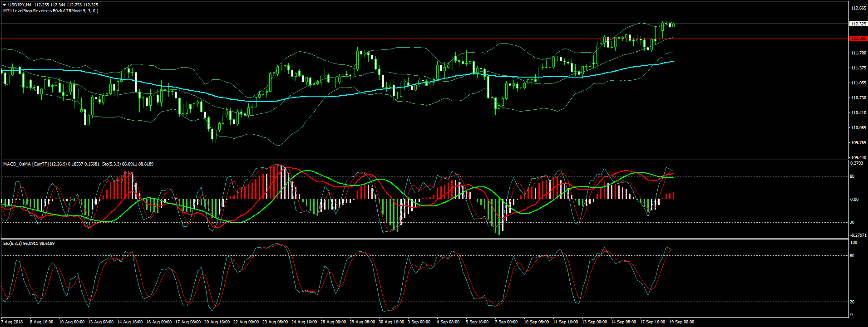Click the current price 112.325 label

[858, 24]
